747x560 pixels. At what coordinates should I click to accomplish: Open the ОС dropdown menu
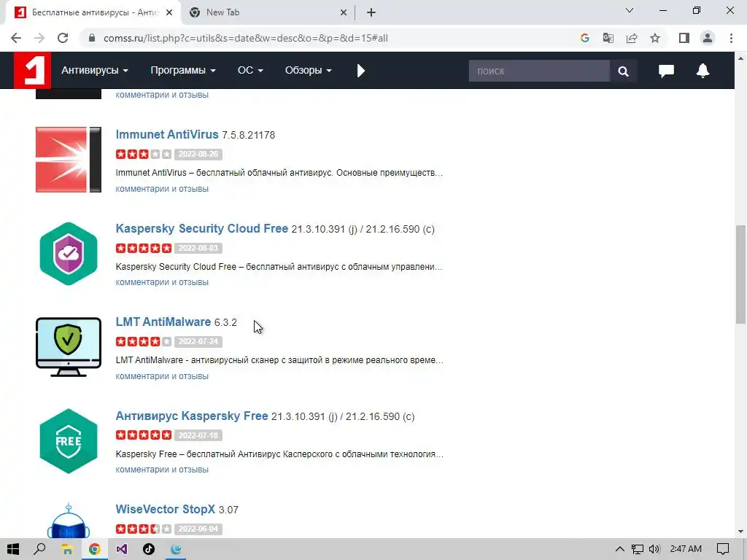250,71
